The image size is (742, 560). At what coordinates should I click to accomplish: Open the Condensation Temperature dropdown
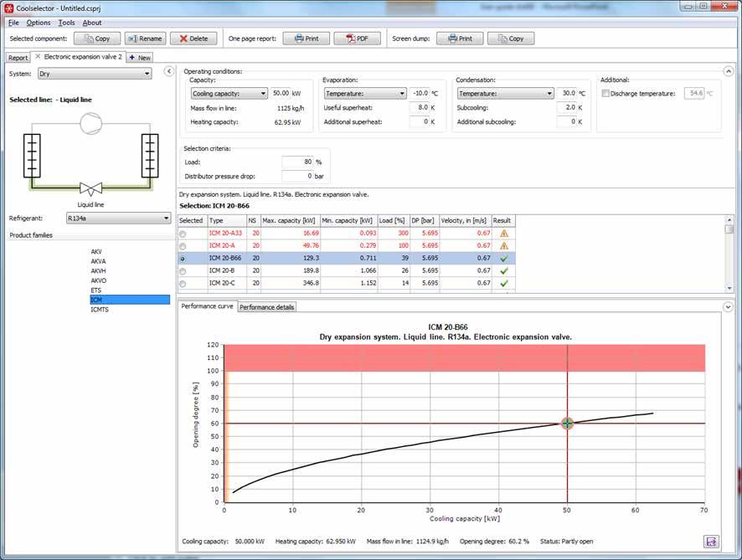(505, 94)
